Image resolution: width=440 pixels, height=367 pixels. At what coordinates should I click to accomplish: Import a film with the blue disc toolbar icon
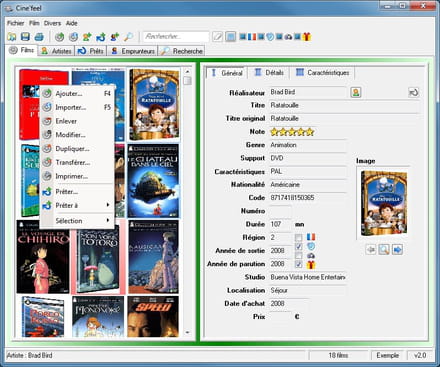73,37
